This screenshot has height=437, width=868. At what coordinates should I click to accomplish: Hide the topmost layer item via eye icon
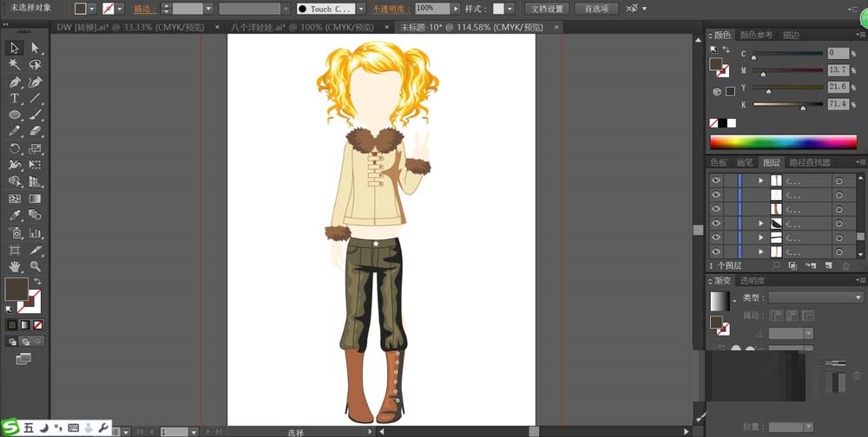[716, 181]
